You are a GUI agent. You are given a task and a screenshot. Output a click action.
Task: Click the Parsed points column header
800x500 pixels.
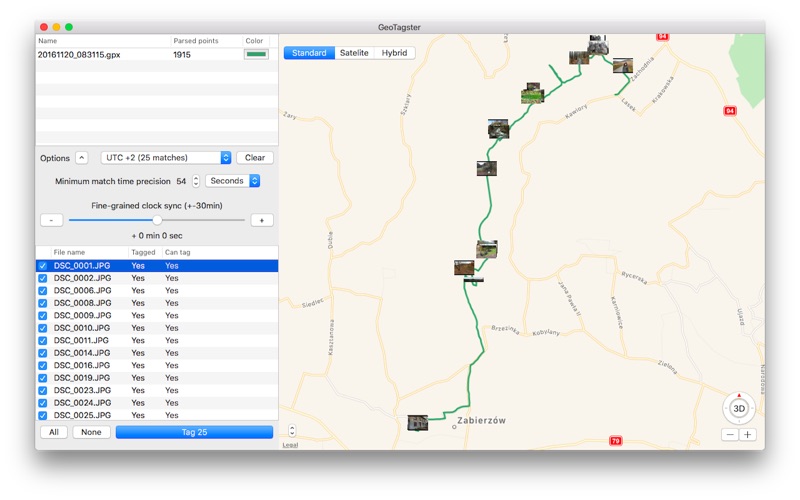click(196, 41)
